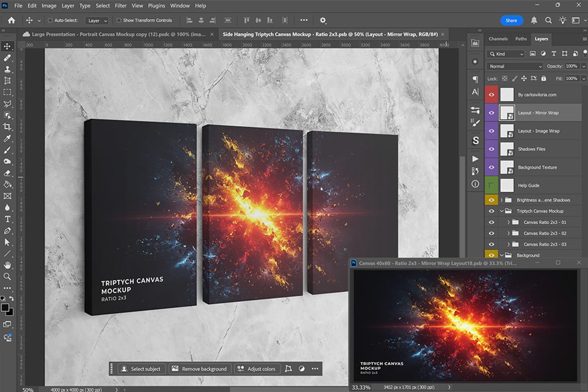Lock all layer attributes padlock
Image resolution: width=588 pixels, height=392 pixels.
tap(544, 78)
